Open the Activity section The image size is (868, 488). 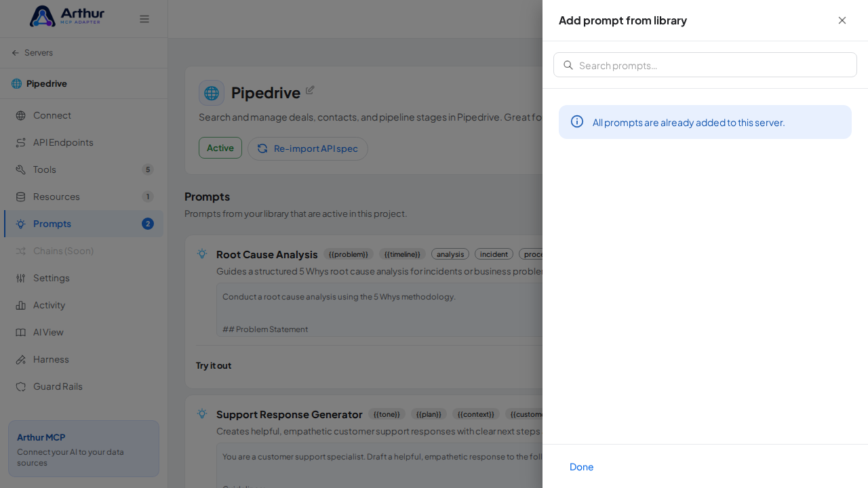[84, 305]
